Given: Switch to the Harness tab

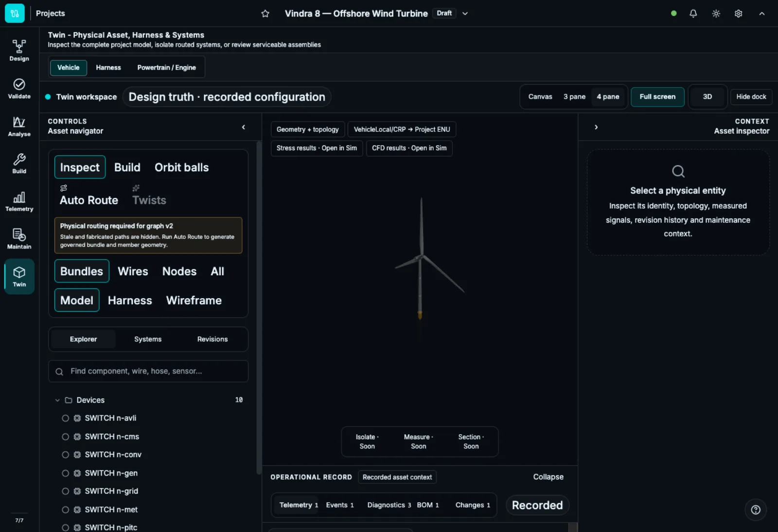Looking at the screenshot, I should click(108, 68).
